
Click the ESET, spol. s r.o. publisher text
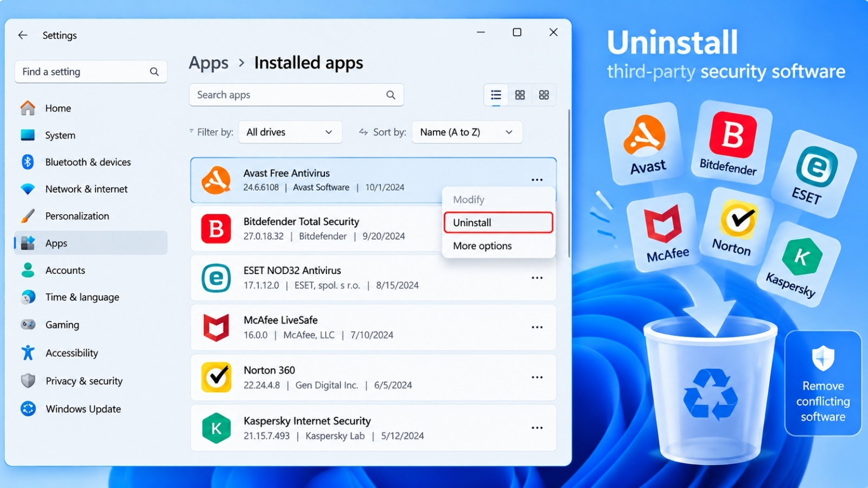(x=327, y=285)
